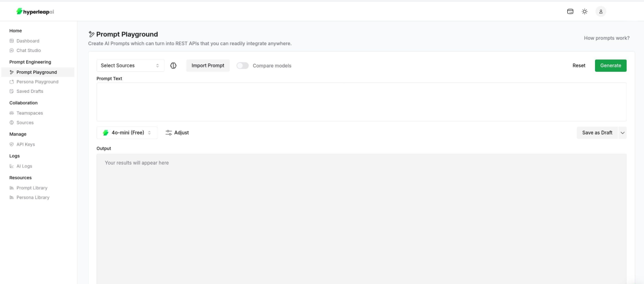This screenshot has height=284, width=644.
Task: Navigate to API Keys
Action: [x=24, y=144]
